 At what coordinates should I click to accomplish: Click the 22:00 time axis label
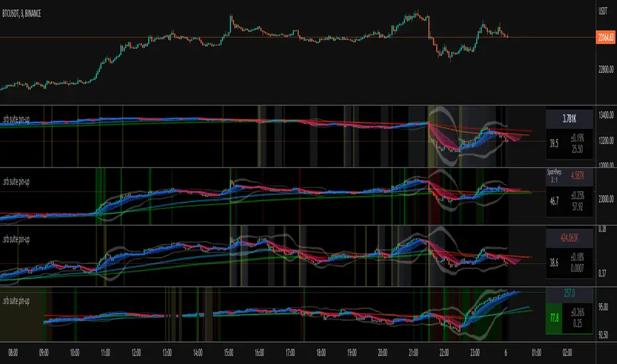click(444, 353)
